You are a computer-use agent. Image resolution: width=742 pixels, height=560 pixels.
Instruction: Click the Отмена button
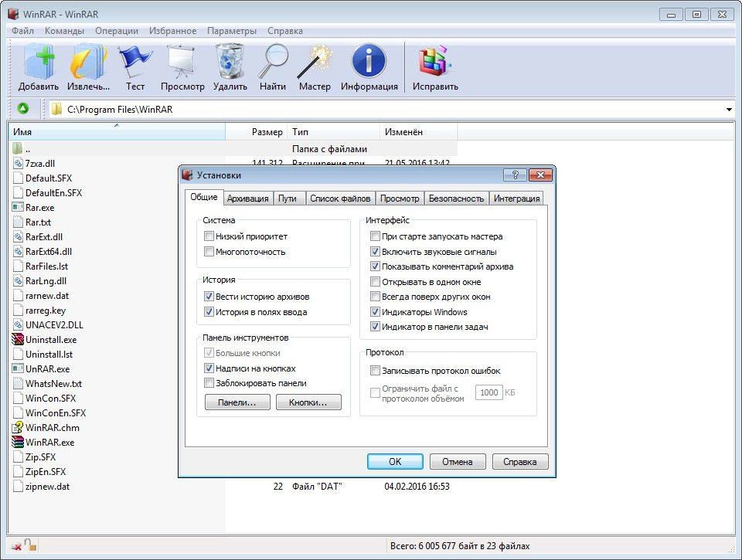pos(458,462)
